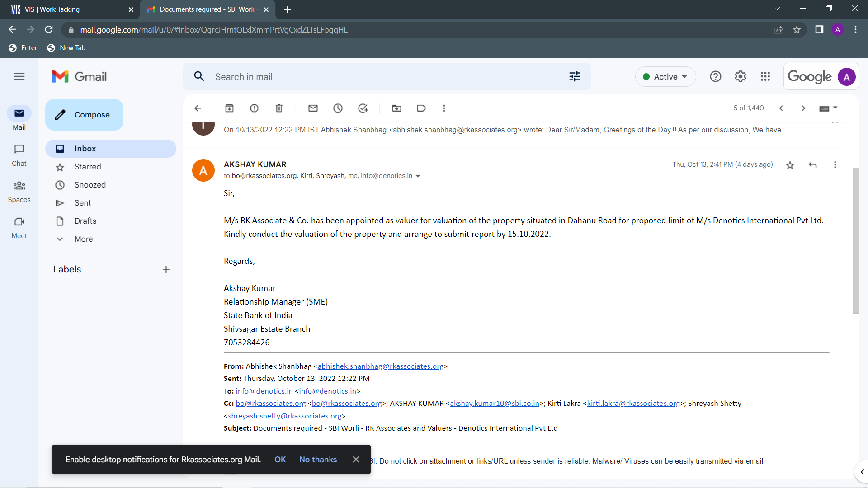Open the Starred folder

tap(111, 167)
